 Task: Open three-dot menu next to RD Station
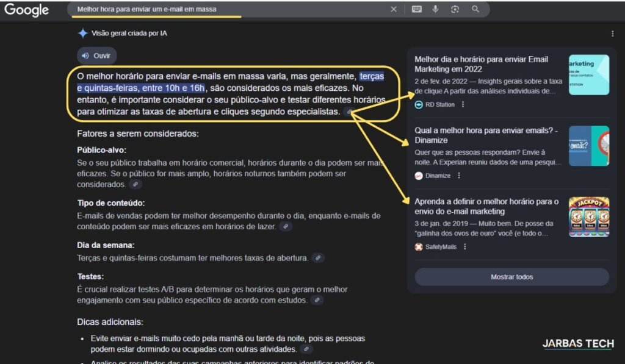point(463,104)
